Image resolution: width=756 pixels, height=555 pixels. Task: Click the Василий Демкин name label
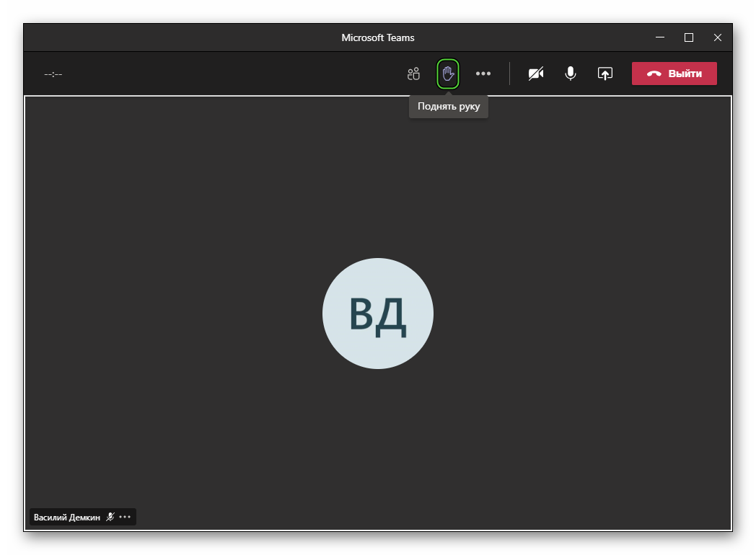pos(67,518)
